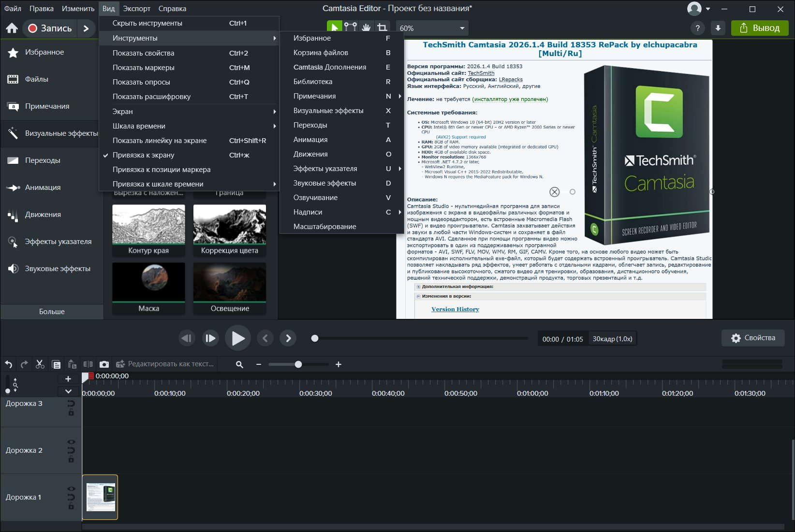The width and height of the screenshot is (795, 532).
Task: Cut selection with the scissors icon
Action: (x=40, y=364)
